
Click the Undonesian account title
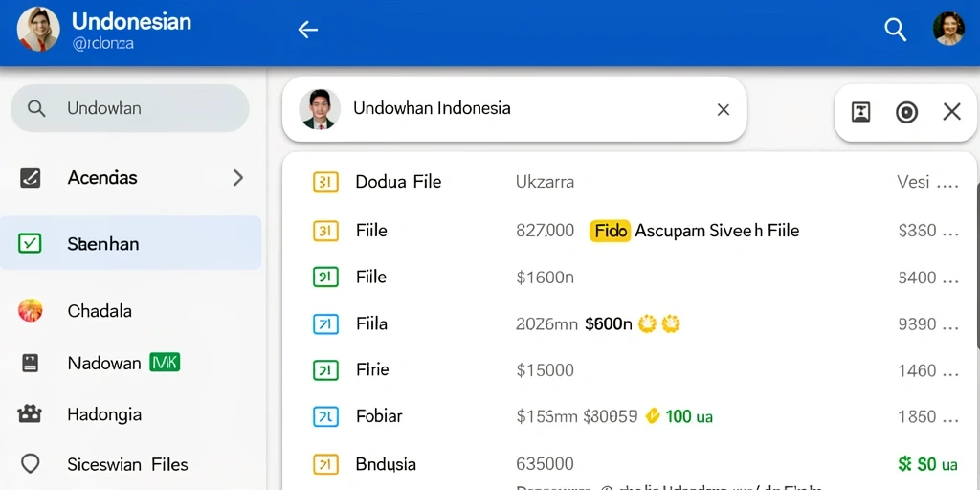tap(131, 22)
